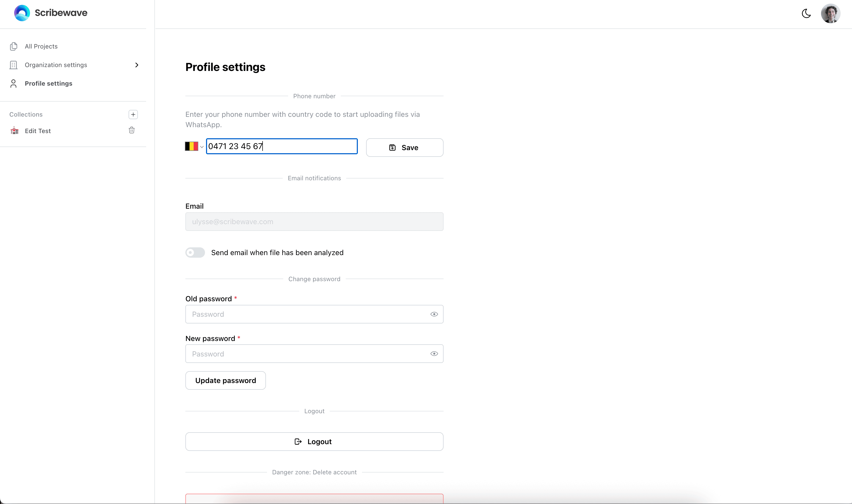This screenshot has width=852, height=504.
Task: Enable dark mode with the moon icon
Action: pyautogui.click(x=807, y=13)
